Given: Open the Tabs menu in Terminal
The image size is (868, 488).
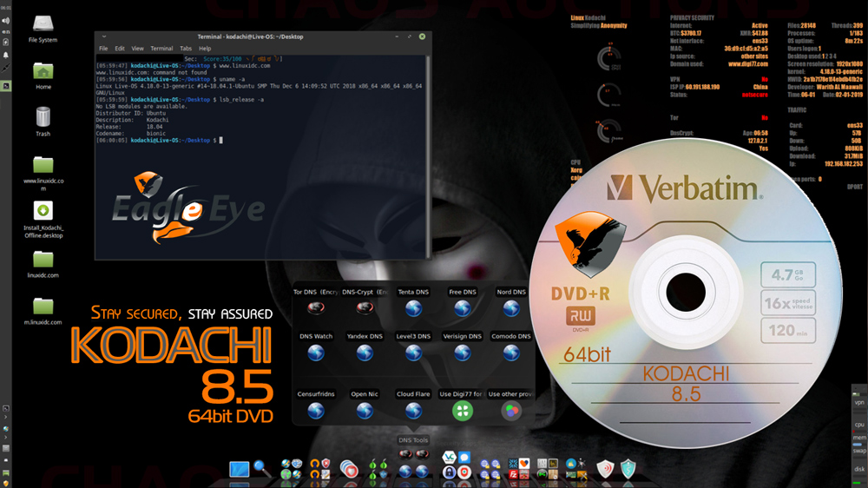Looking at the screenshot, I should [186, 48].
